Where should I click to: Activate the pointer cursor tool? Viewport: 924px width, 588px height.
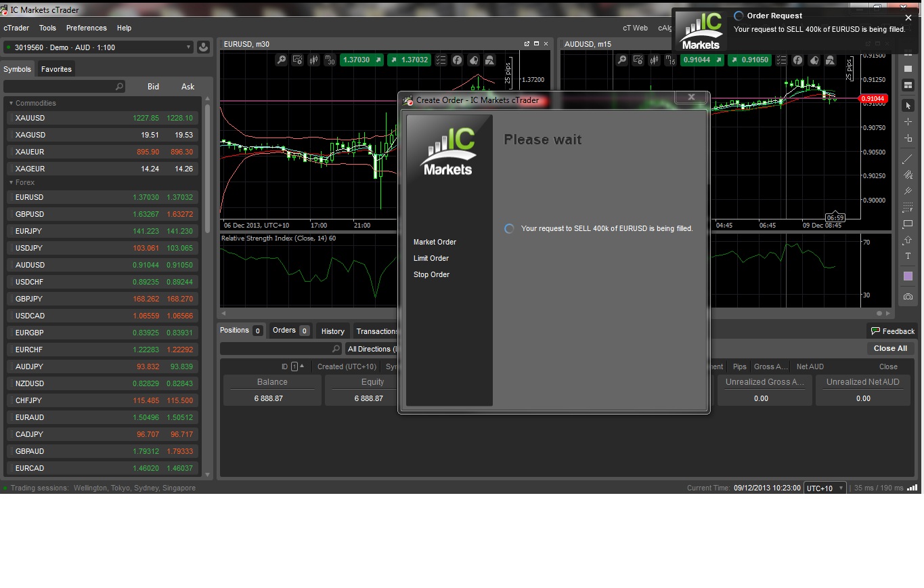(x=908, y=106)
